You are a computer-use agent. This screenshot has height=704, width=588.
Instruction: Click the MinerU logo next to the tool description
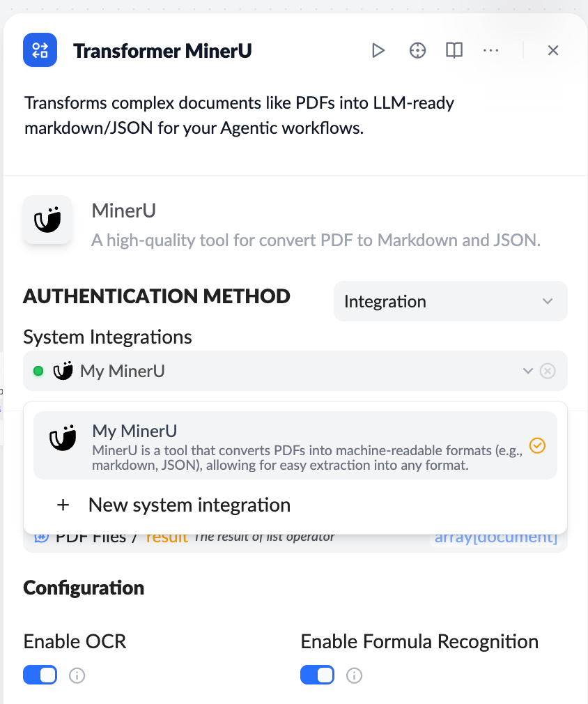pos(47,220)
